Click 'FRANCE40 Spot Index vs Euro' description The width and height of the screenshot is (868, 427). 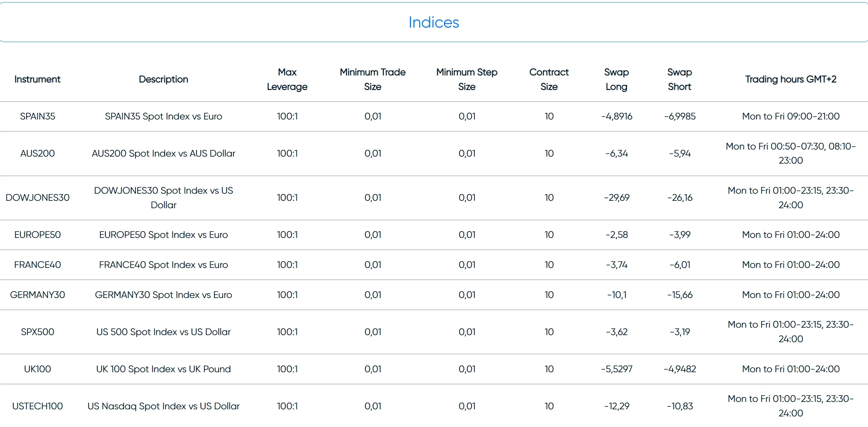pyautogui.click(x=163, y=265)
